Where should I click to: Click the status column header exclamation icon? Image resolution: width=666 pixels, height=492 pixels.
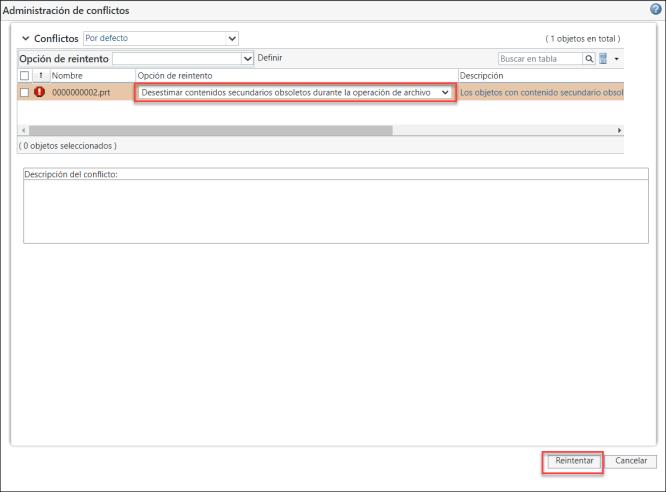coord(41,76)
